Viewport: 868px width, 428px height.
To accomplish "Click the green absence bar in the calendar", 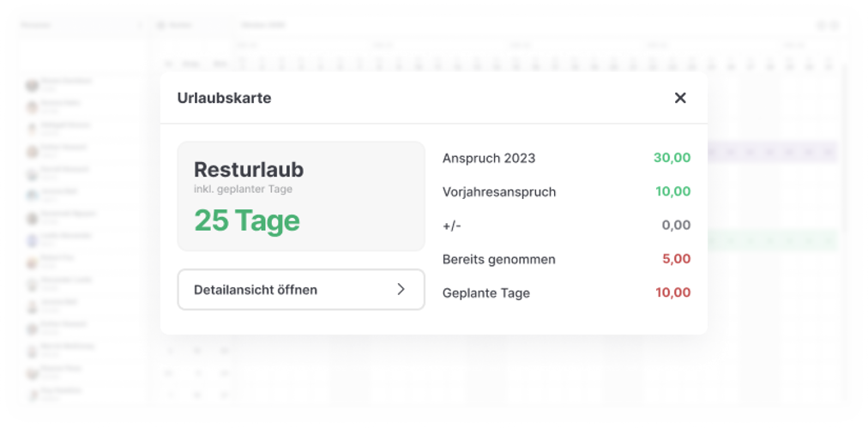I will click(x=772, y=241).
